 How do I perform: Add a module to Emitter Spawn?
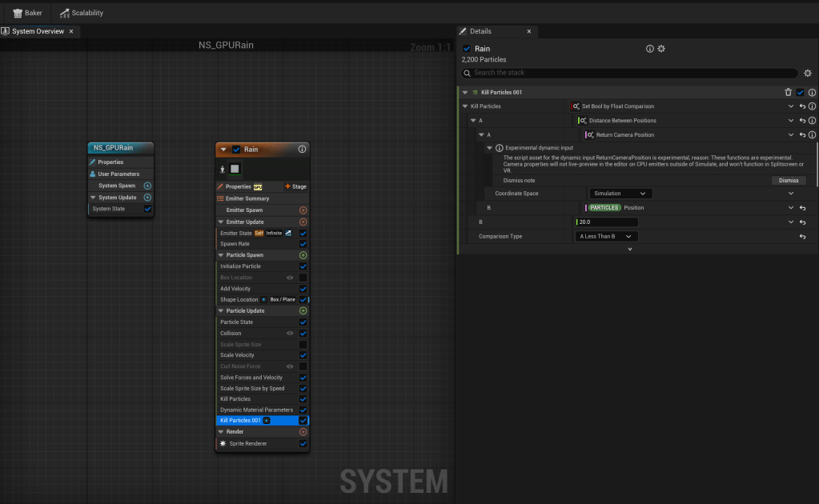(x=303, y=210)
